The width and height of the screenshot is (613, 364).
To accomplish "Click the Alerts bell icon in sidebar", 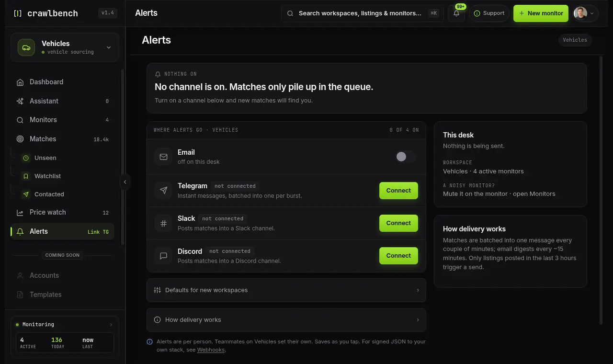I will point(20,231).
